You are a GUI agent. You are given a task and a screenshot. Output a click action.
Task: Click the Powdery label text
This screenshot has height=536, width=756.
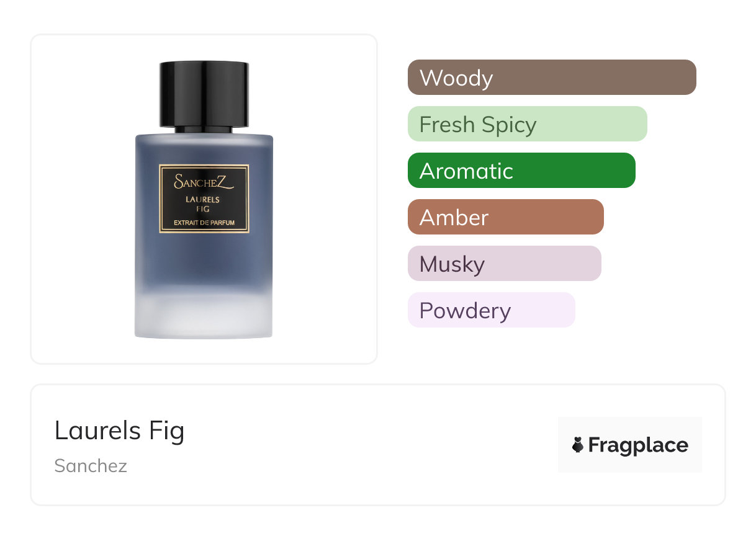pos(465,311)
